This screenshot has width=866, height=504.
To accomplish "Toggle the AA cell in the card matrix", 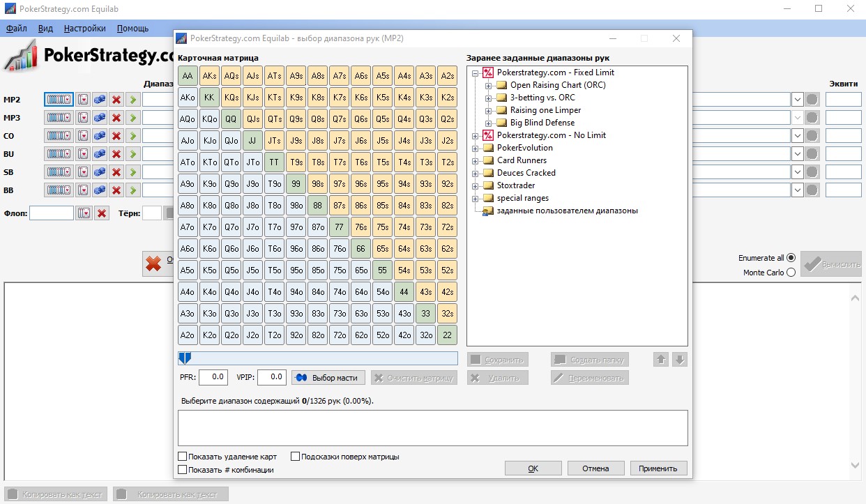I will (188, 76).
